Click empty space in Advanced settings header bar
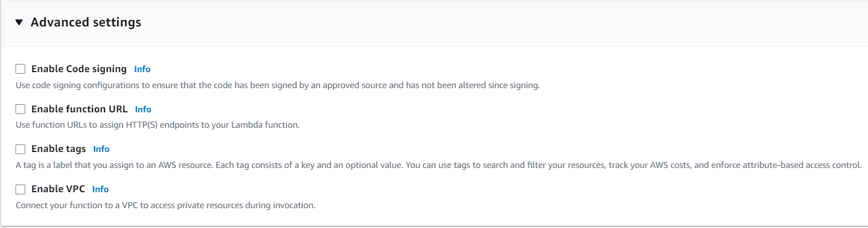The width and height of the screenshot is (868, 228). [495, 23]
